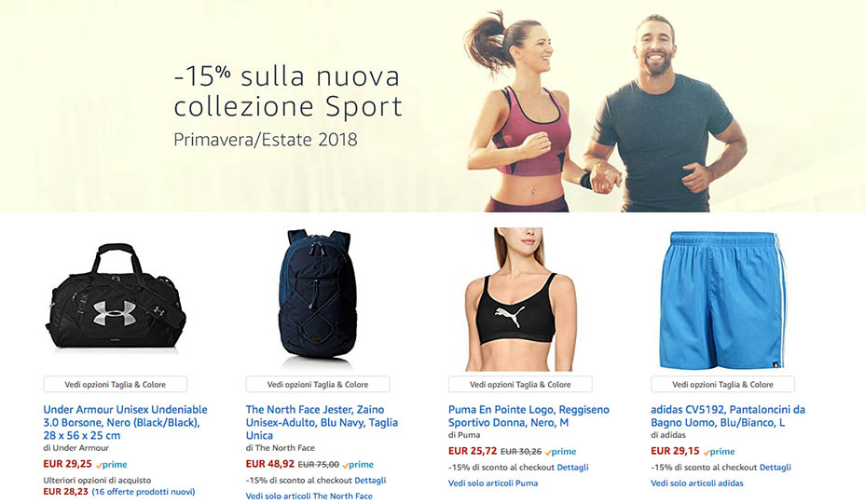Open the blue adidas swim shorts image
Image resolution: width=865 pixels, height=504 pixels.
click(722, 300)
